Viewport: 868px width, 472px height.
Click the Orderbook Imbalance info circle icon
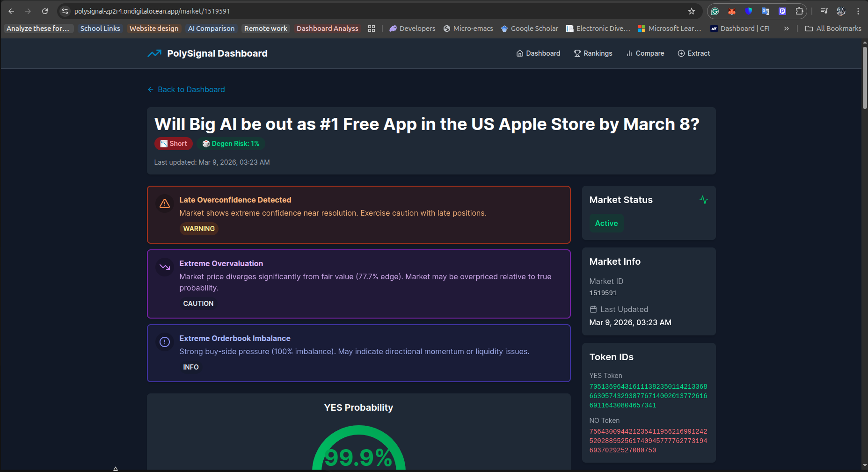165,342
